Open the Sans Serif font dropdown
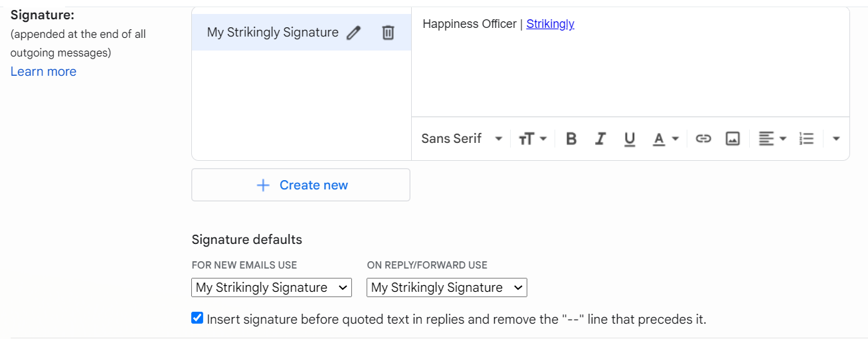The height and width of the screenshot is (339, 868). 462,139
